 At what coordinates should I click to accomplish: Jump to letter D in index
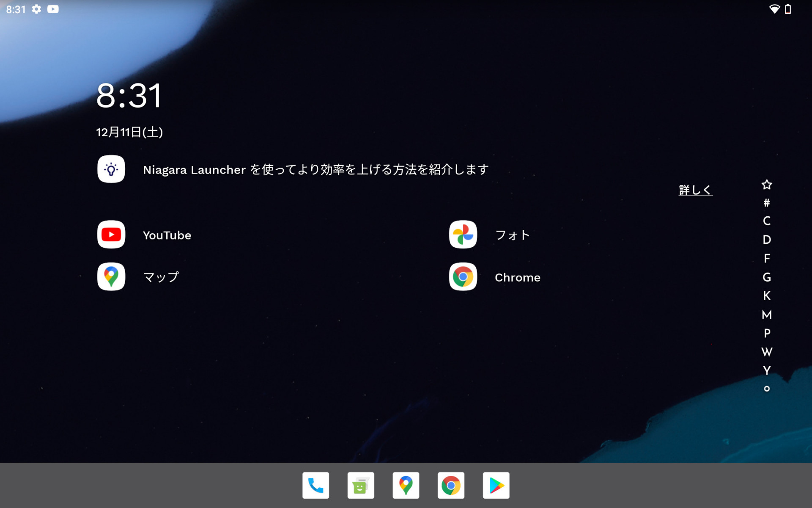click(767, 240)
